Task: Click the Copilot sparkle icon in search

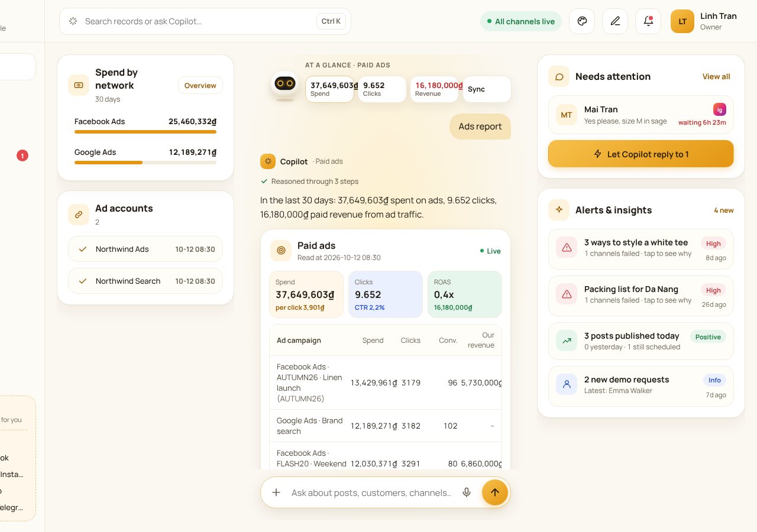Action: tap(73, 21)
